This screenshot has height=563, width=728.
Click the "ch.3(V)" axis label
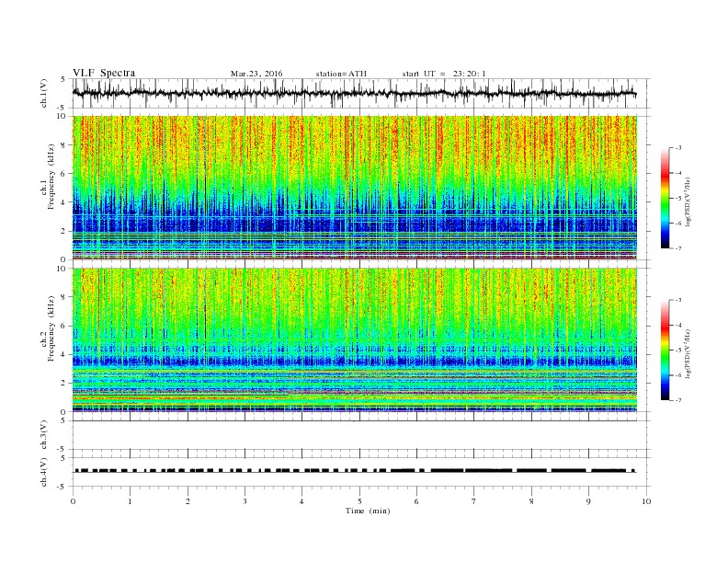(44, 434)
